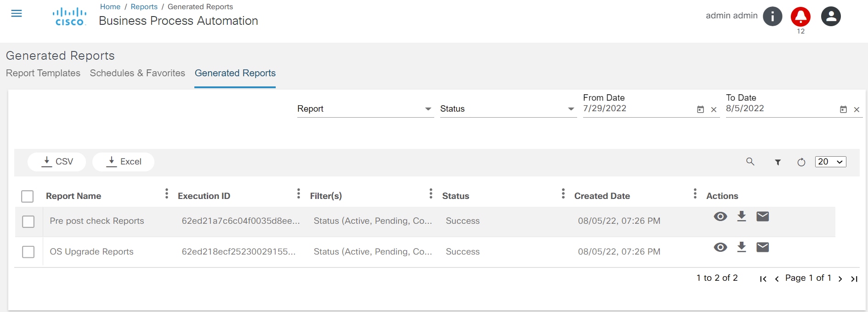
Task: Export table with the CSV button
Action: 57,162
